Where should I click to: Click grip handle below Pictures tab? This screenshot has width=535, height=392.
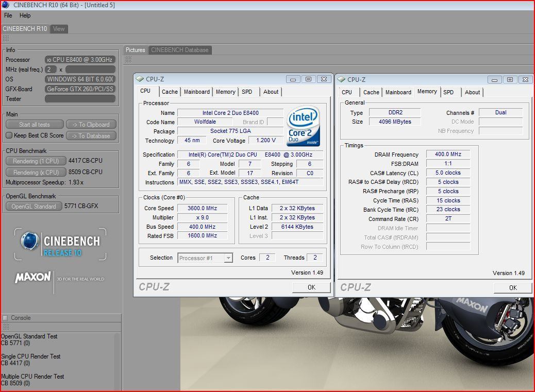click(x=129, y=60)
